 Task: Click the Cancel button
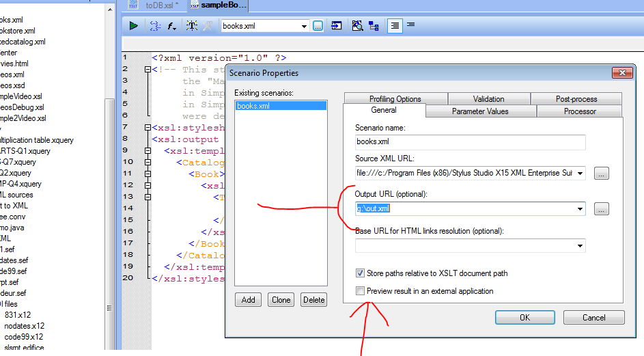pos(594,317)
